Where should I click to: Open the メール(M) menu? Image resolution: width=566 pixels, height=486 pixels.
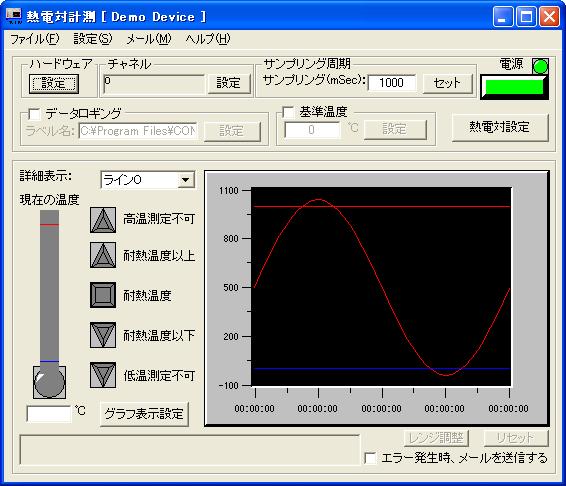(x=149, y=39)
